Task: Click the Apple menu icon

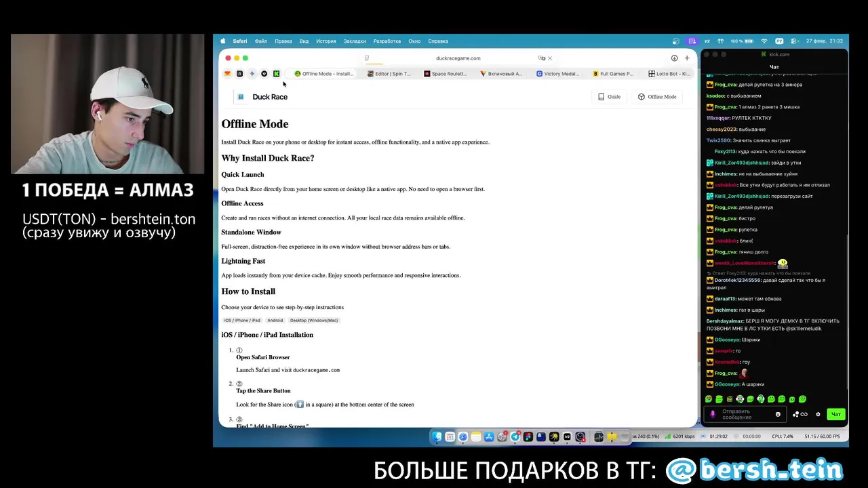Action: [222, 41]
